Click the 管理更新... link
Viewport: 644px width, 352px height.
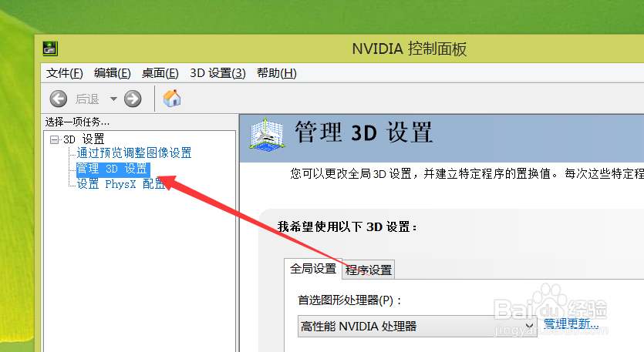571,324
